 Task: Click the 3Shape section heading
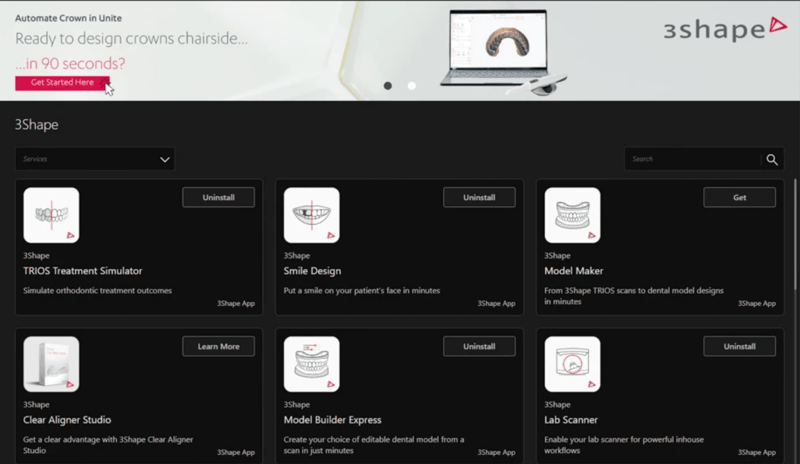point(36,125)
